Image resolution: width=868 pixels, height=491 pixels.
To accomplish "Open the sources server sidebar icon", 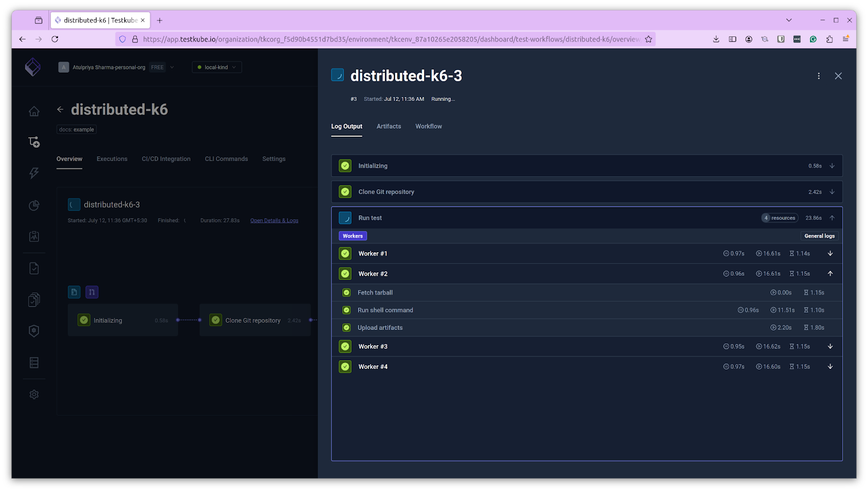I will [x=34, y=362].
